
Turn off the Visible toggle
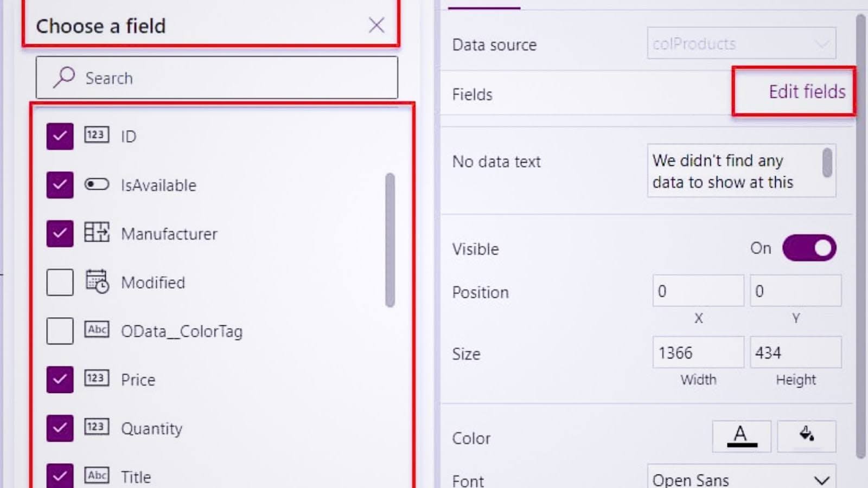point(809,247)
